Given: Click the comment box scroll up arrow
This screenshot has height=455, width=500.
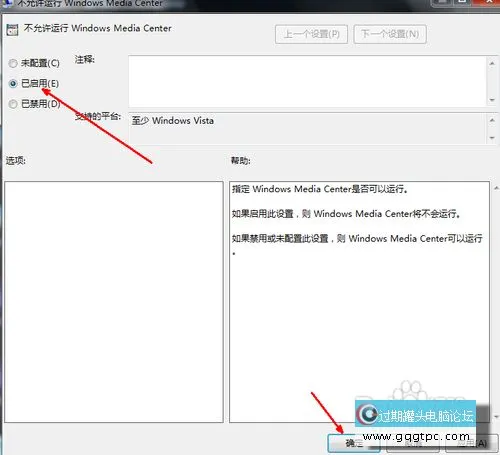Looking at the screenshot, I should [492, 63].
